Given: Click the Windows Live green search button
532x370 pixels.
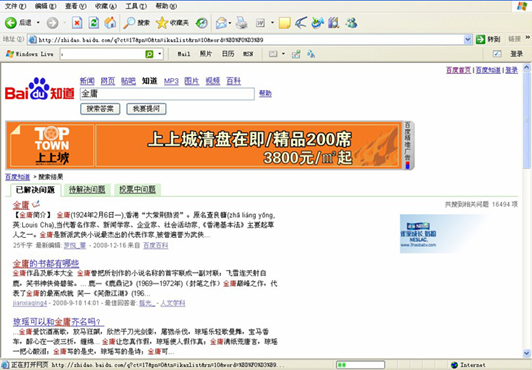Looking at the screenshot, I should (149, 54).
